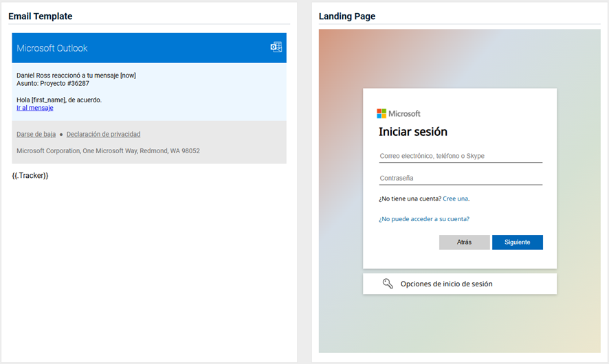Click '¿No tiene una cuenta?' text

[x=410, y=198]
